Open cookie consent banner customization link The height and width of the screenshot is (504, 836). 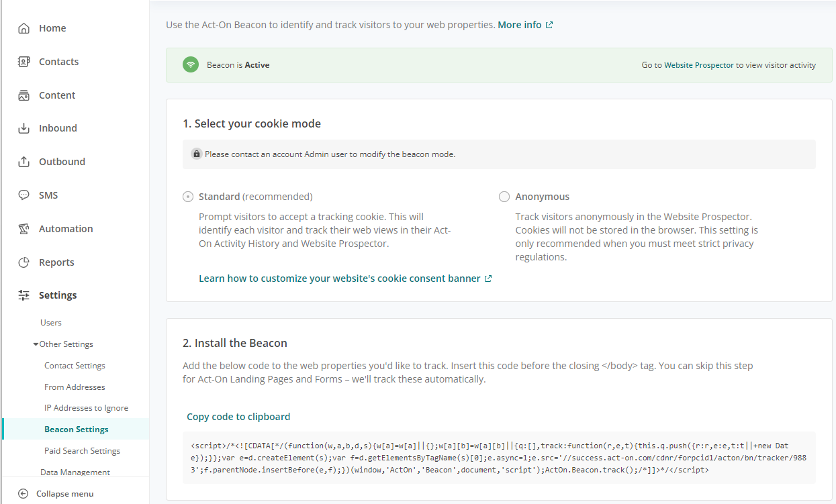pos(340,279)
